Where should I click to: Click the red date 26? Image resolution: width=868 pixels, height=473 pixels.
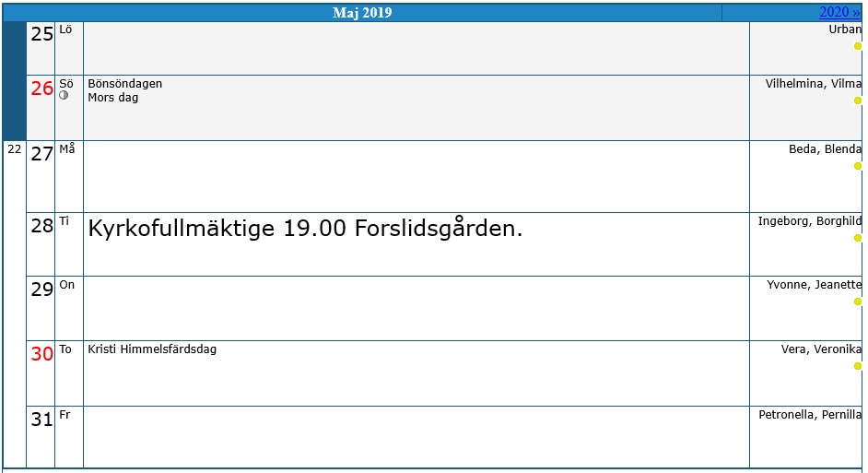pyautogui.click(x=41, y=89)
